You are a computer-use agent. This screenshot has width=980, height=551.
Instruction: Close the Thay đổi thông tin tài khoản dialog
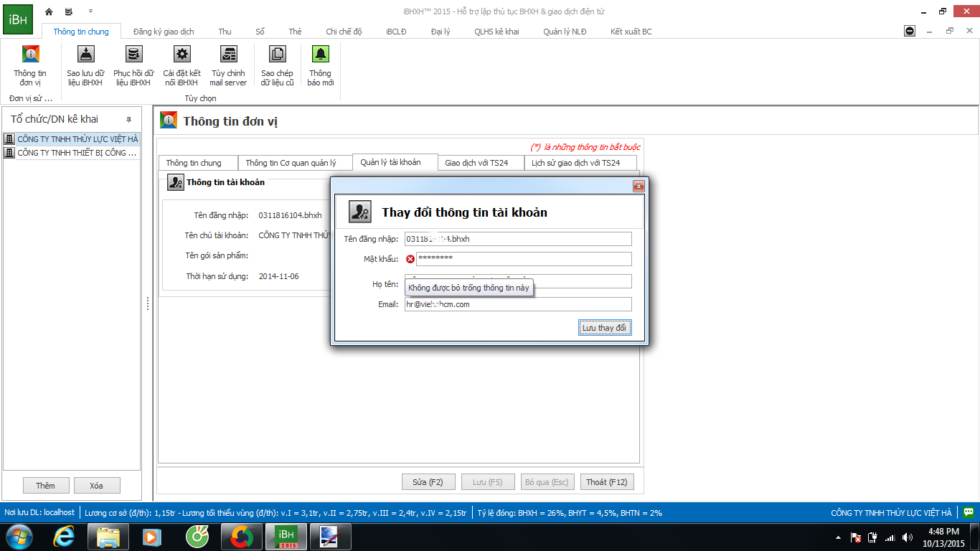pos(638,187)
